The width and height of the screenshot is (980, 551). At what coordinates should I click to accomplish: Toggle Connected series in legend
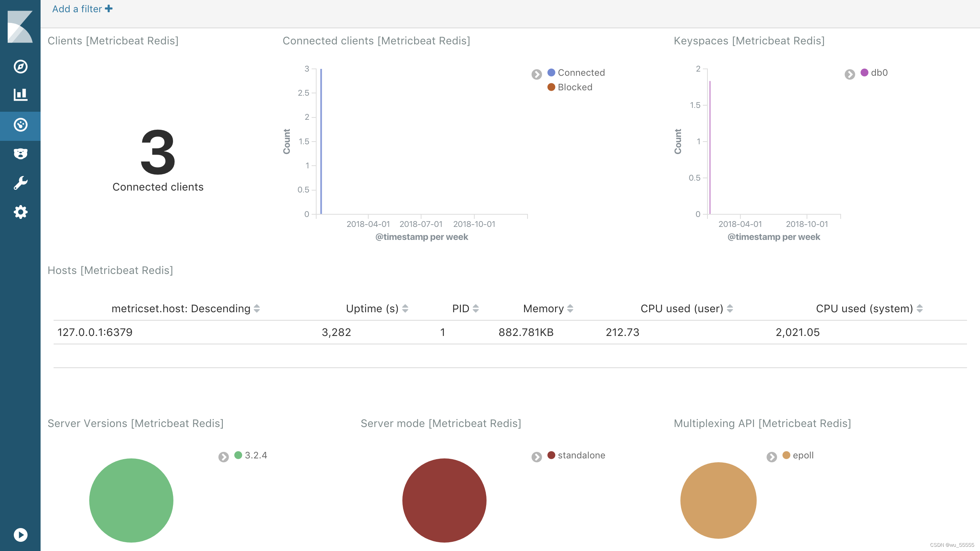(581, 73)
